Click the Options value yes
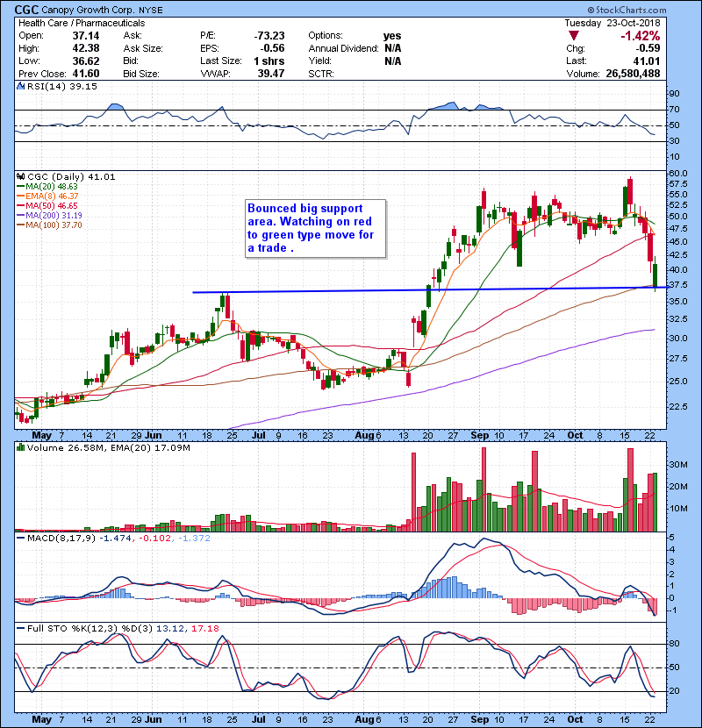This screenshot has width=702, height=728. (392, 36)
